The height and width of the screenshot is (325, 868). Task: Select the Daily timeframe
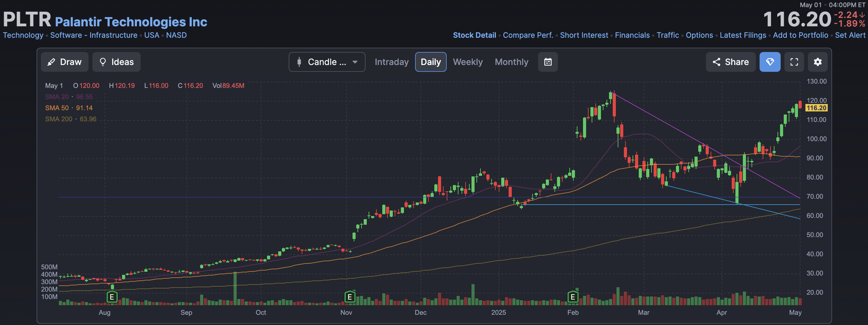(431, 62)
